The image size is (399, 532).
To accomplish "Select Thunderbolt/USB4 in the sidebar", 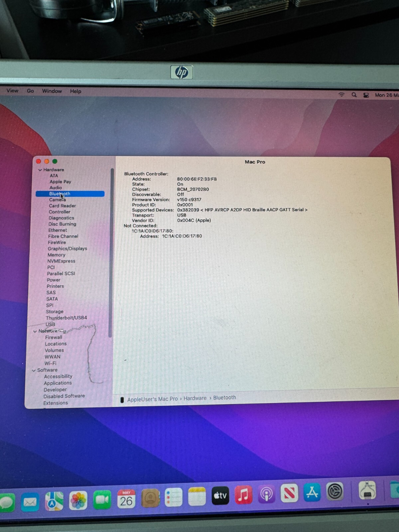I will [x=66, y=318].
